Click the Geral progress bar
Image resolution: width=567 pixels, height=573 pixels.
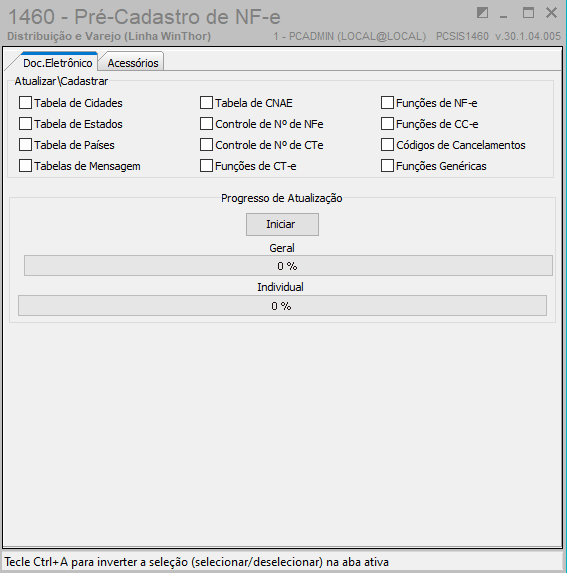coord(288,266)
